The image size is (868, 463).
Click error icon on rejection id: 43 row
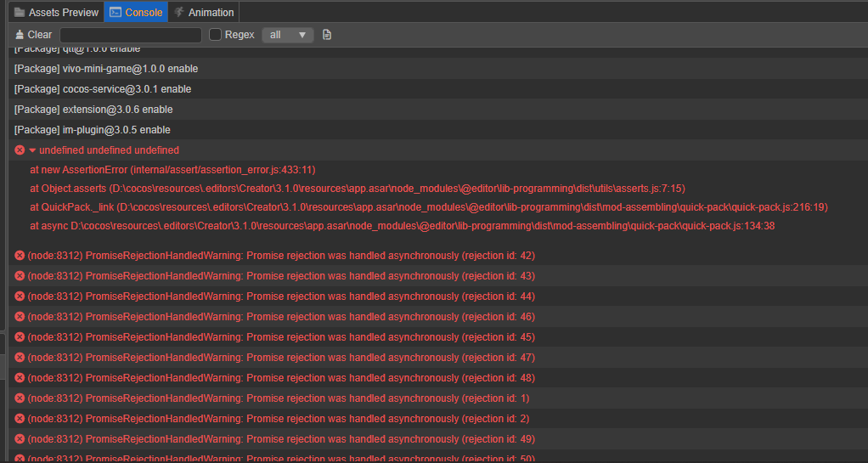[x=20, y=276]
